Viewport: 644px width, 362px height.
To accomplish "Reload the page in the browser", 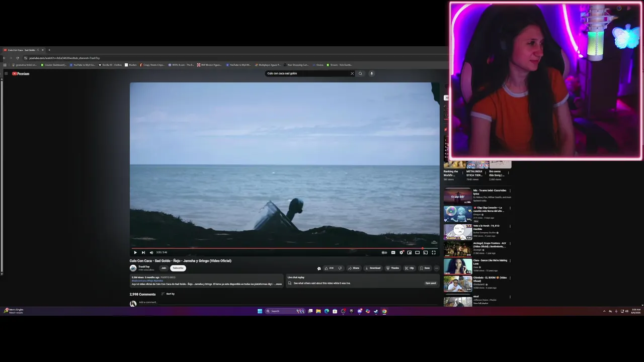I will (x=17, y=58).
